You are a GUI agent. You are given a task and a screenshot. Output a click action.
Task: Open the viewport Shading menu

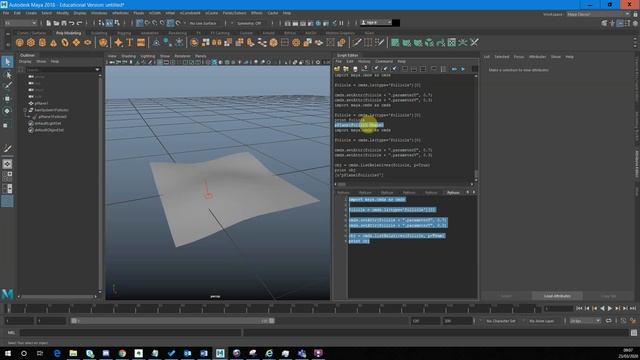coord(129,56)
